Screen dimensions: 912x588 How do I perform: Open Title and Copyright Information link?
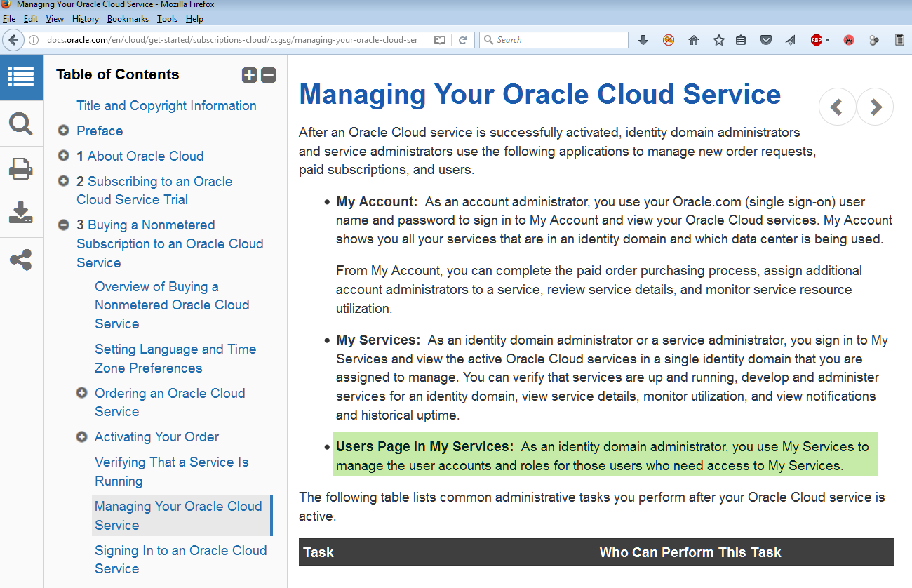[x=166, y=106]
